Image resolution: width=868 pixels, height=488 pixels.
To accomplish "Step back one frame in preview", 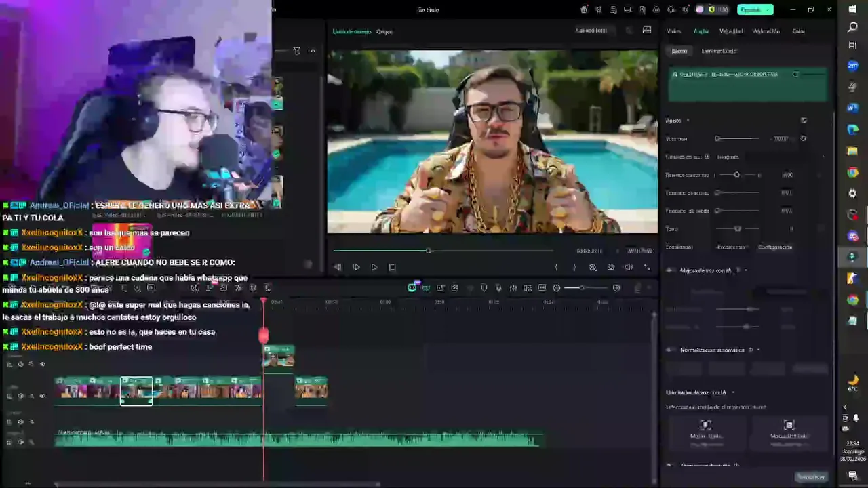I will (x=338, y=267).
